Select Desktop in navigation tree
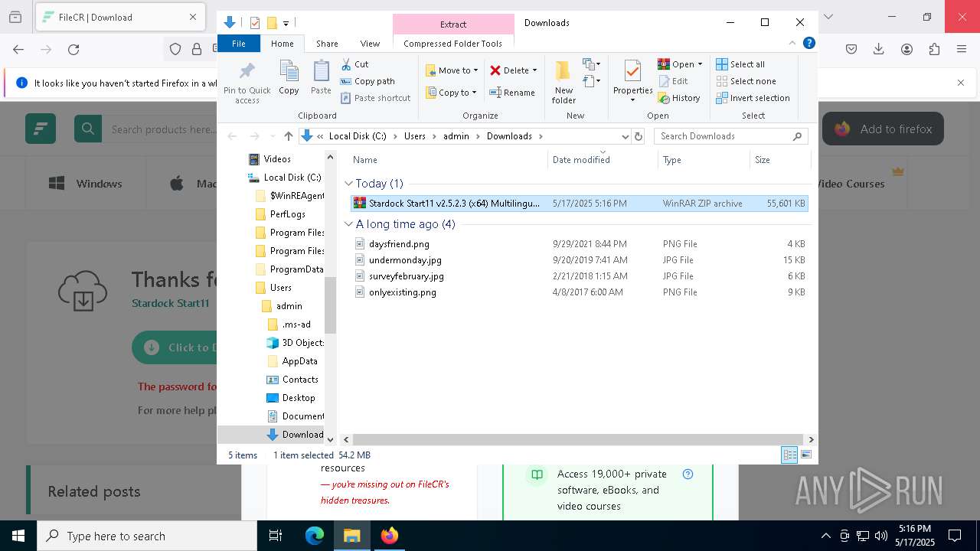 [298, 398]
